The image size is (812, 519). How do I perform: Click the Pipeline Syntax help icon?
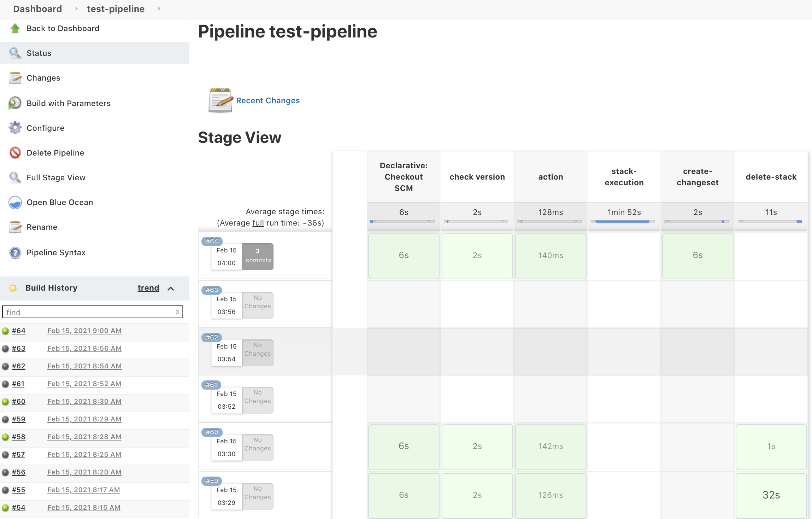tap(15, 252)
